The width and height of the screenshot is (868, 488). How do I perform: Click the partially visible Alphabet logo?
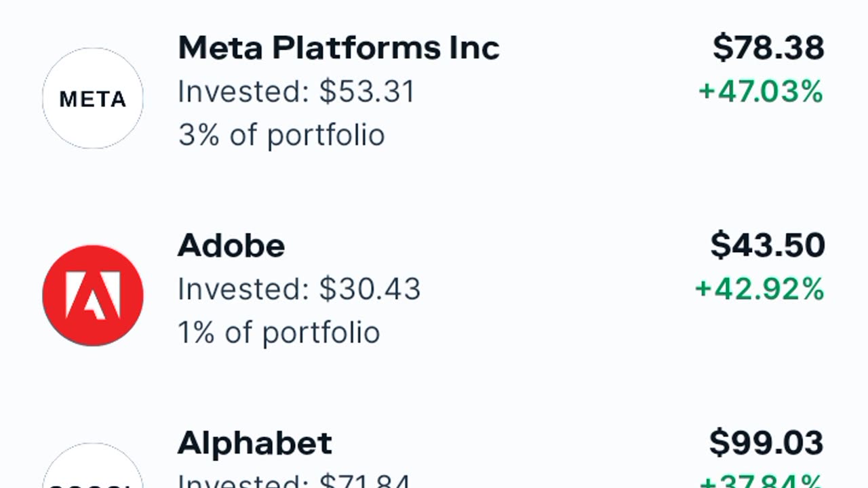pyautogui.click(x=93, y=469)
